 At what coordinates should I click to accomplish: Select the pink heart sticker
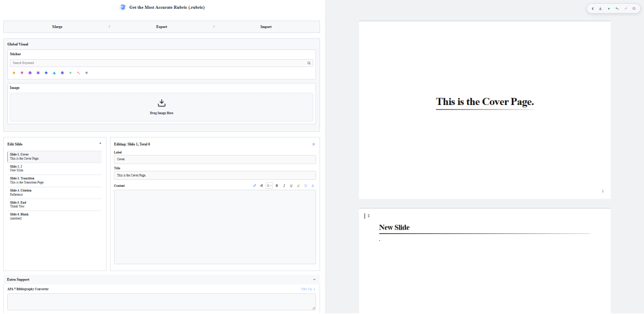tap(22, 73)
